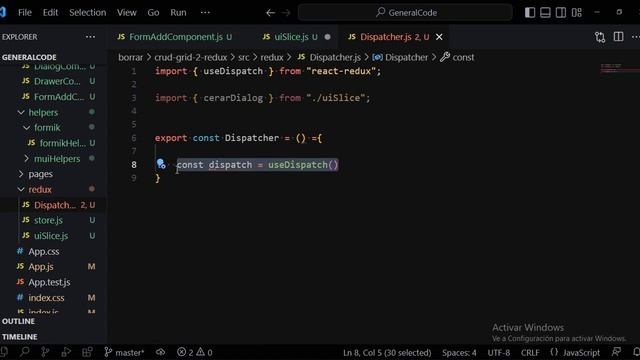Split the editor to the right
The image size is (640, 360).
pyautogui.click(x=618, y=37)
